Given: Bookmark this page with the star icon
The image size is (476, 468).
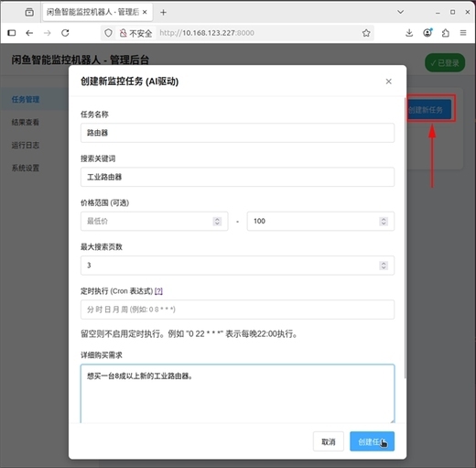Looking at the screenshot, I should click(x=366, y=33).
